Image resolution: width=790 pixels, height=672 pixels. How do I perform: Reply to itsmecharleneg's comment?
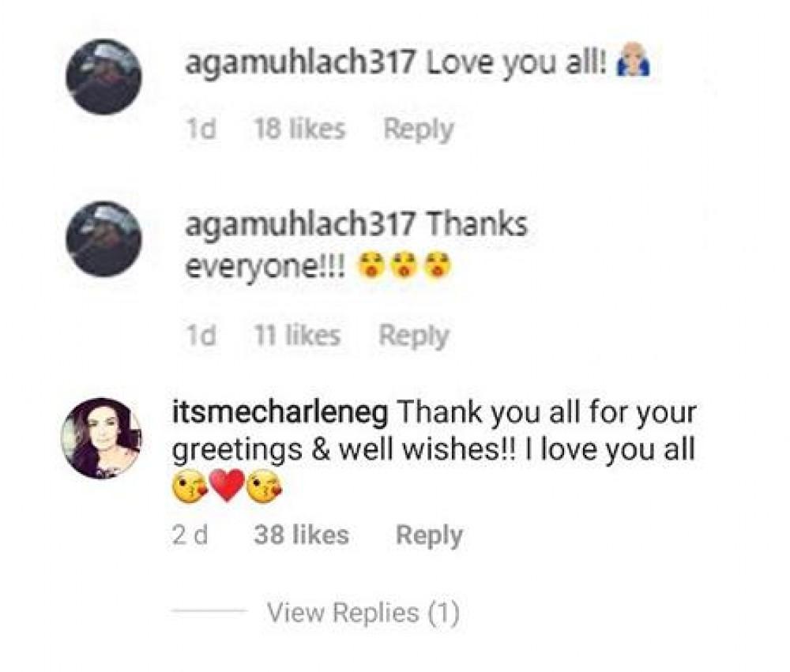pyautogui.click(x=429, y=535)
